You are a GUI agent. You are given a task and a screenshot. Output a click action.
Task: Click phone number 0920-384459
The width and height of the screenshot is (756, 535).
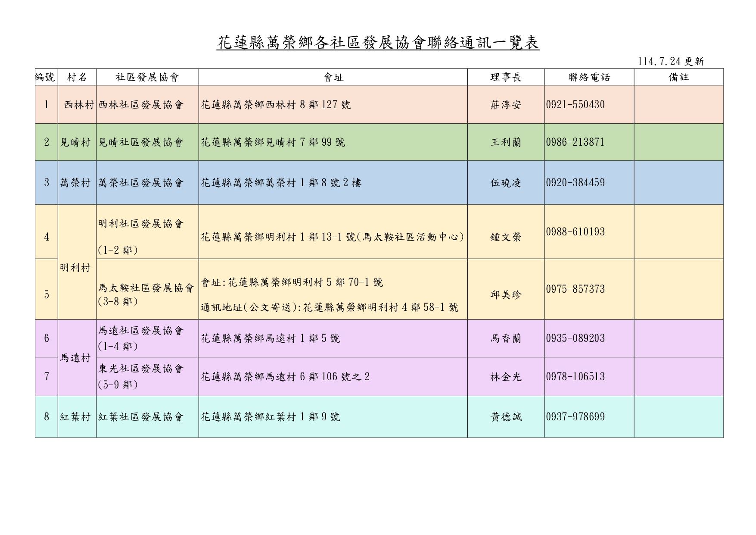click(575, 183)
